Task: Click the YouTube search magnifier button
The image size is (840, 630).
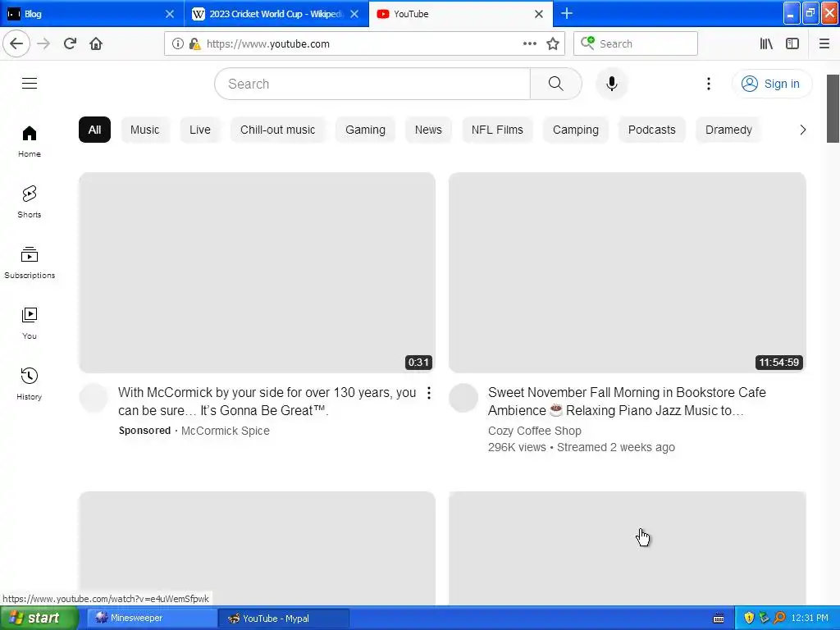Action: [555, 84]
